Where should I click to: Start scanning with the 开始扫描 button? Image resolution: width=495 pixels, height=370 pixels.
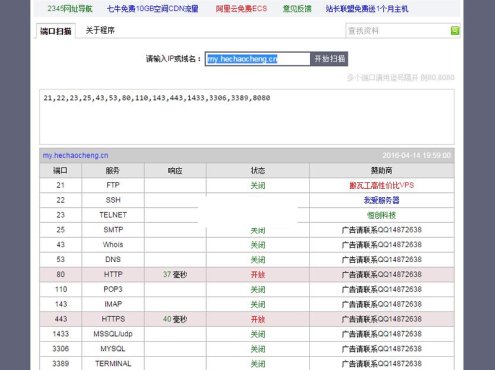pyautogui.click(x=329, y=59)
